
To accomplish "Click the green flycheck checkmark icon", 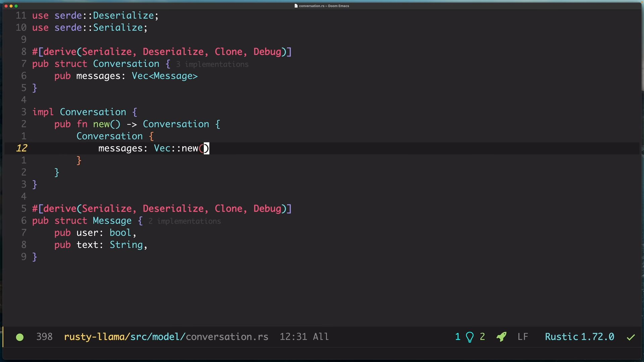I will 631,337.
